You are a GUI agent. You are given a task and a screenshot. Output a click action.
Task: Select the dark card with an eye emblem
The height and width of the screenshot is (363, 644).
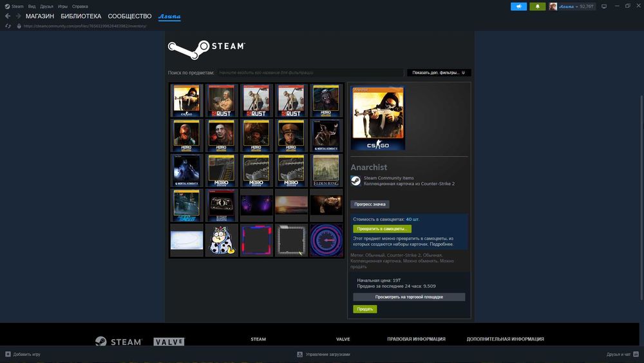click(x=222, y=206)
